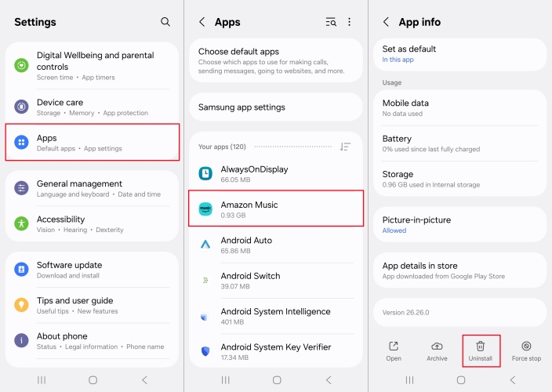Open Mobile data usage
Image resolution: width=552 pixels, height=392 pixels.
[x=459, y=107]
